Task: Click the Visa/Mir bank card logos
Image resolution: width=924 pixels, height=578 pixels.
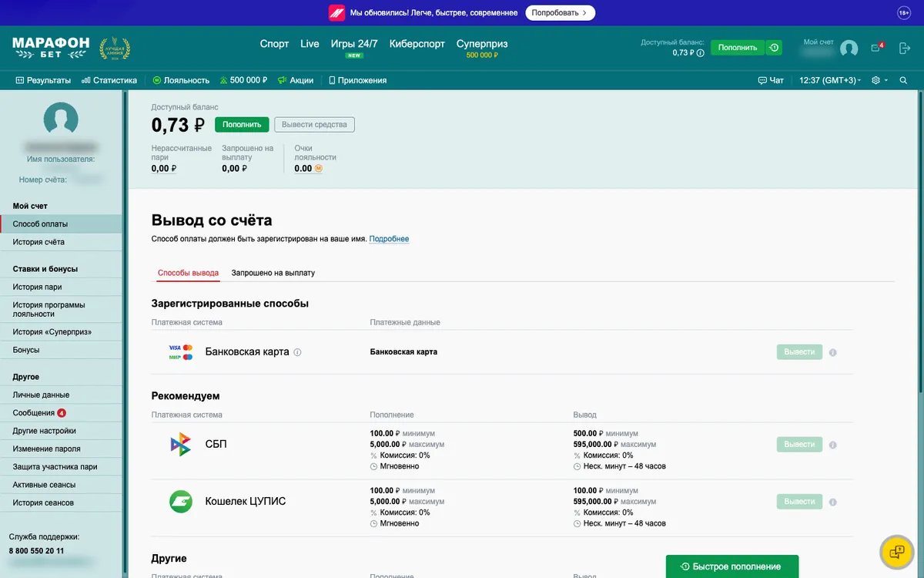Action: [181, 352]
